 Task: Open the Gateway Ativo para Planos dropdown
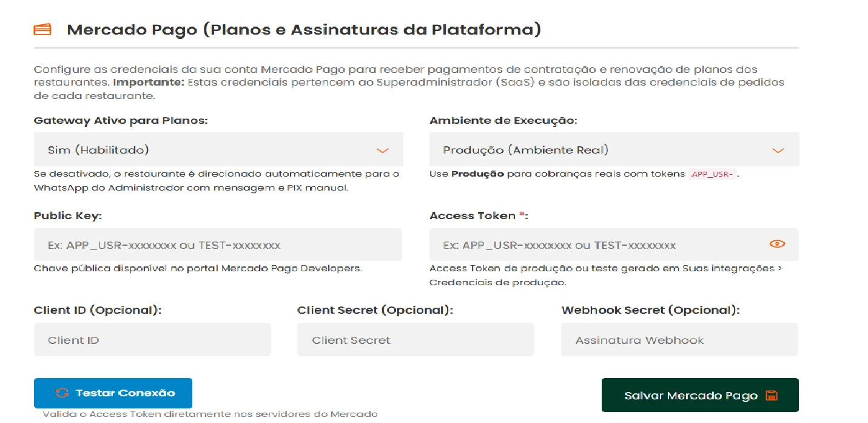pyautogui.click(x=218, y=149)
